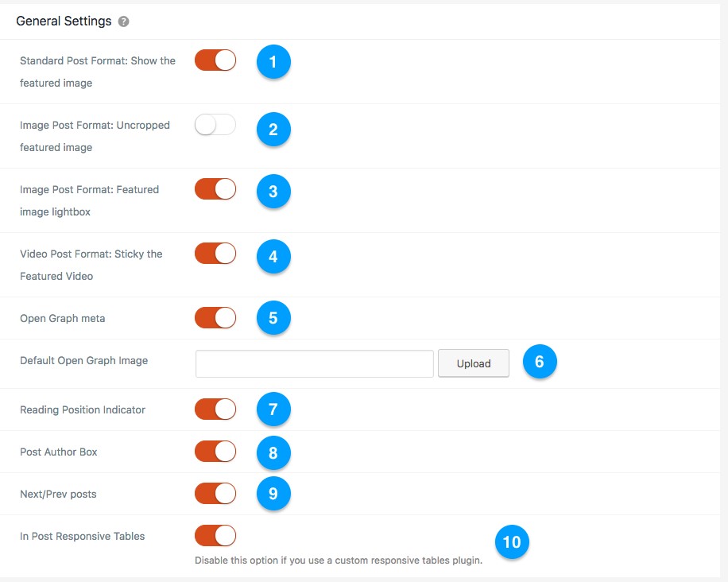Click the Upload button
728x582 pixels.
[x=474, y=363]
